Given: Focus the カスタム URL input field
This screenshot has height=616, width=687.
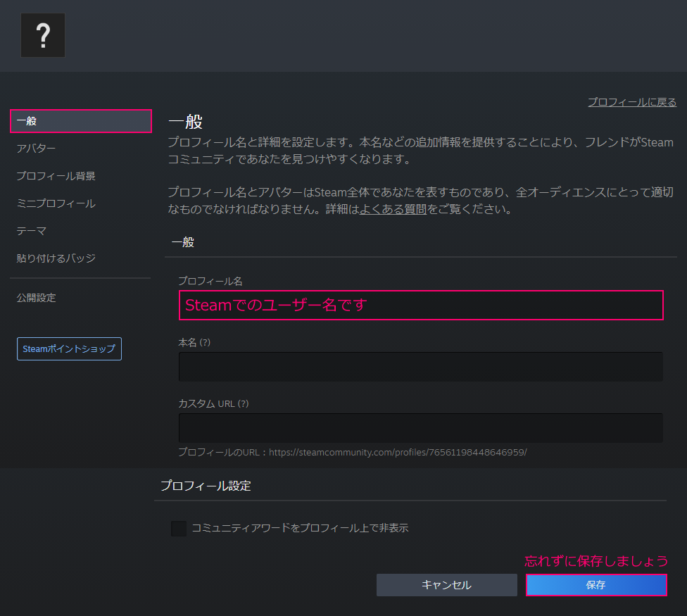Looking at the screenshot, I should tap(421, 428).
